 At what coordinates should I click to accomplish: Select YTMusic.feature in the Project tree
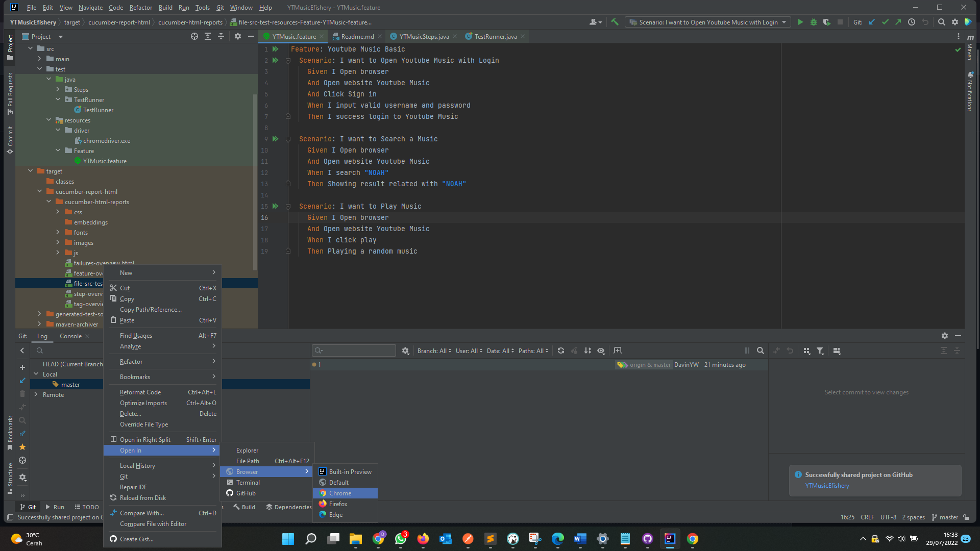coord(105,161)
